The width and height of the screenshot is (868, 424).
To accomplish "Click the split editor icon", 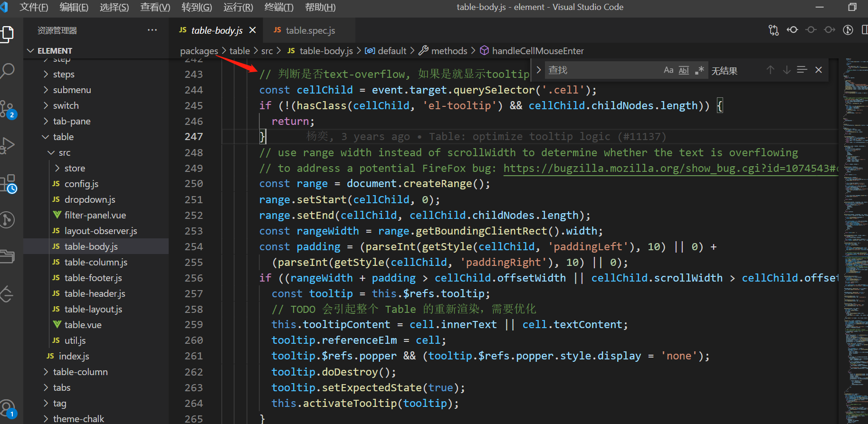I will tap(864, 30).
